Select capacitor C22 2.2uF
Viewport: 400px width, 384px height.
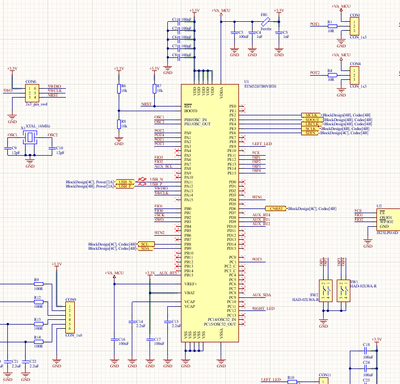[x=26, y=362]
